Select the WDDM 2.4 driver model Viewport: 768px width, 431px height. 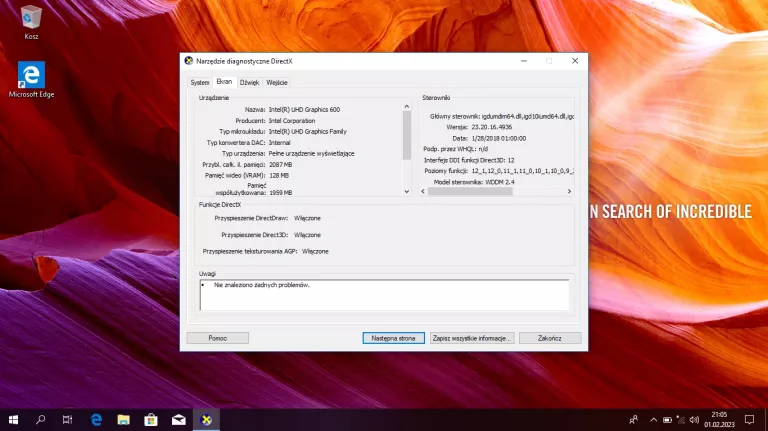[500, 182]
